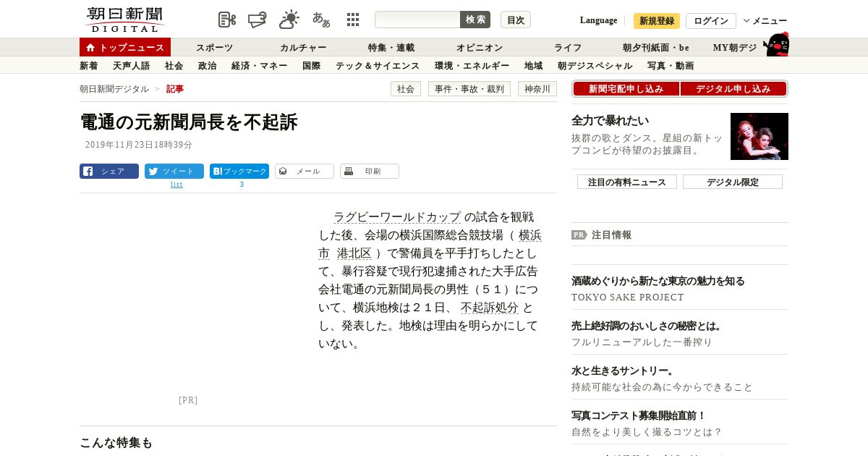Click the home icon in トップニュース
Viewport: 868px width, 456px height.
tap(90, 48)
